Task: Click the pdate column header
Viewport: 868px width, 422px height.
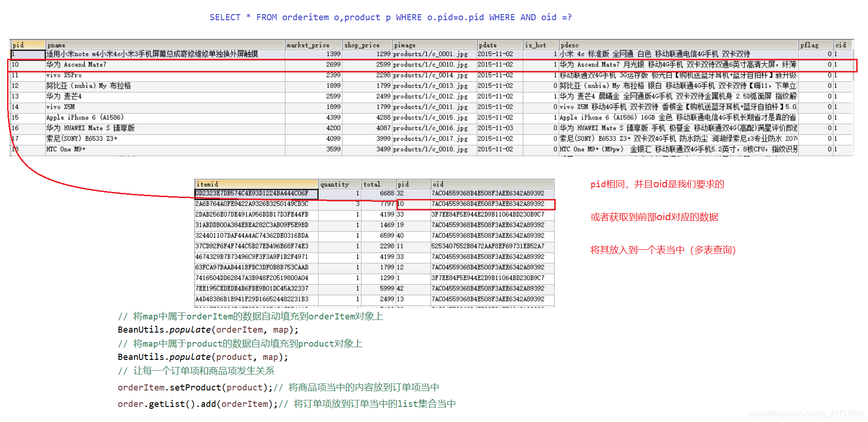Action: tap(501, 45)
